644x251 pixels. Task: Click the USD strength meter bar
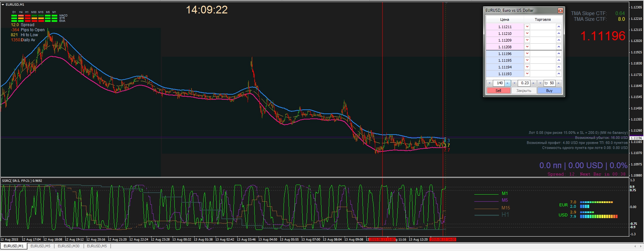(599, 214)
